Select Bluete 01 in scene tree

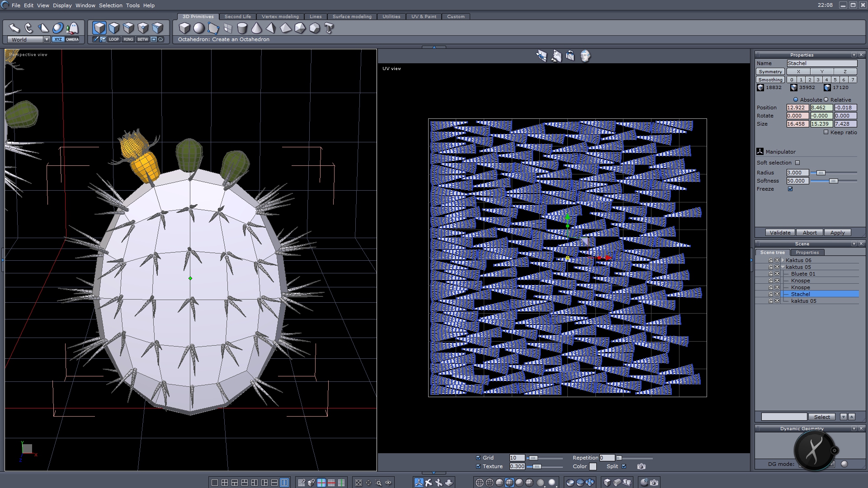803,274
